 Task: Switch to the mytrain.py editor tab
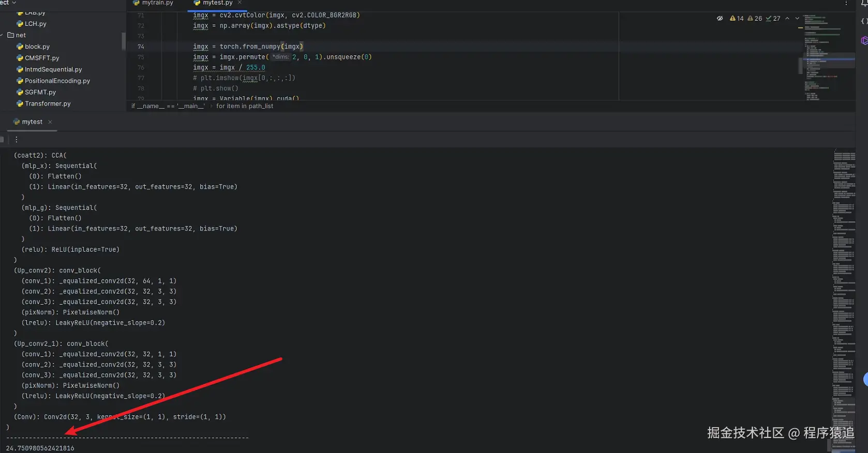click(153, 3)
